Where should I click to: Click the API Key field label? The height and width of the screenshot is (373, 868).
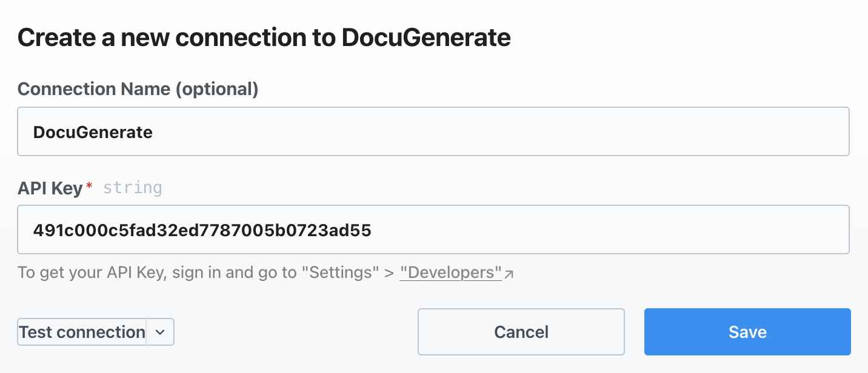pos(51,188)
